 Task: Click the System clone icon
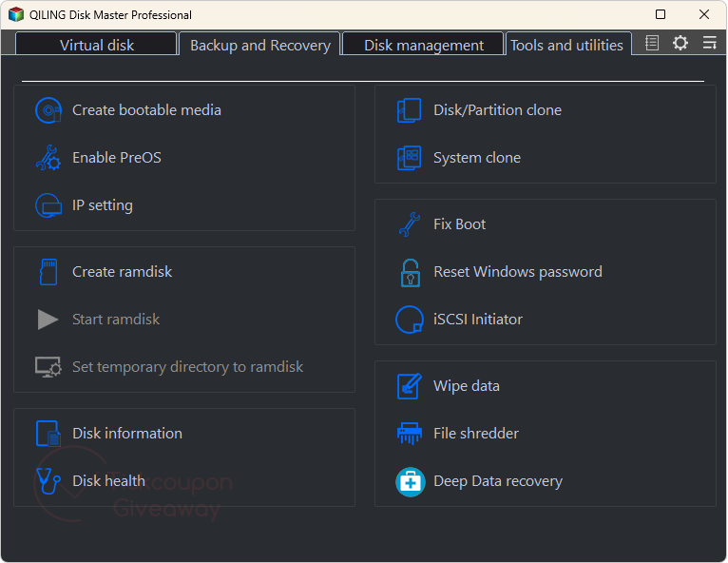tap(409, 158)
